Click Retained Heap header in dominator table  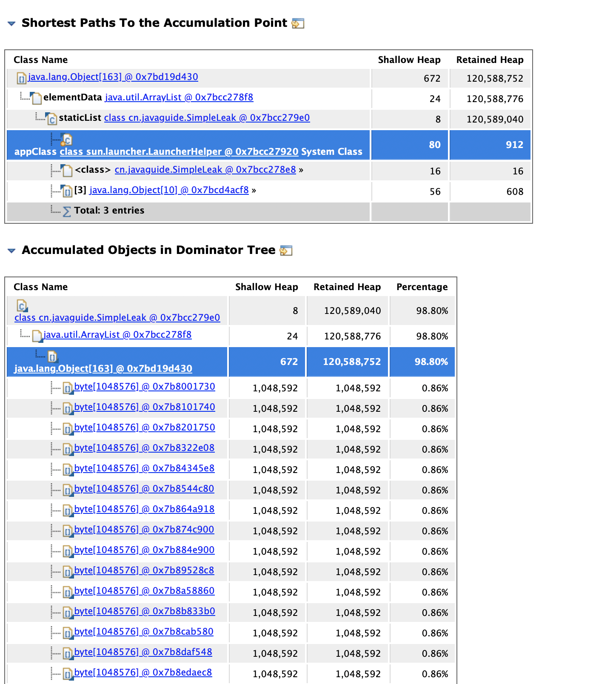click(347, 287)
